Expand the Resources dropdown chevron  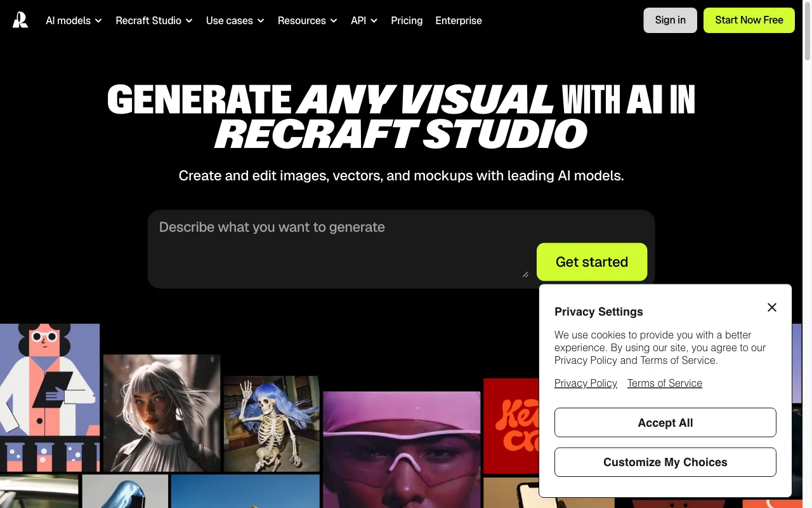(334, 21)
